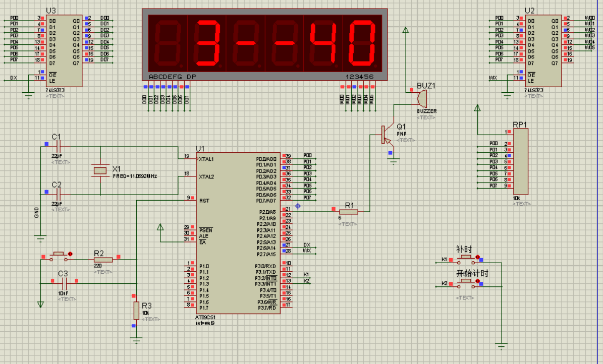Click the blue marker near pin 21
Image resolution: width=603 pixels, height=364 pixels.
[298, 206]
